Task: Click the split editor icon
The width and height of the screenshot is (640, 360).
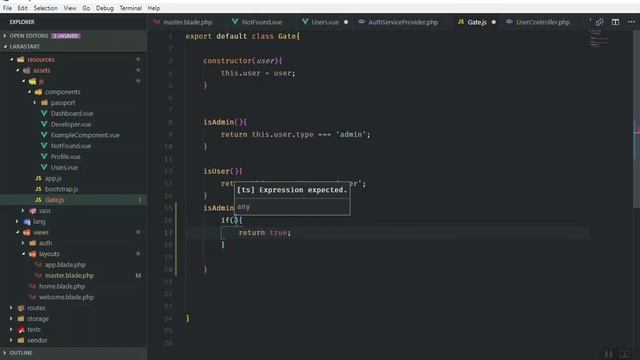Action: pos(615,22)
